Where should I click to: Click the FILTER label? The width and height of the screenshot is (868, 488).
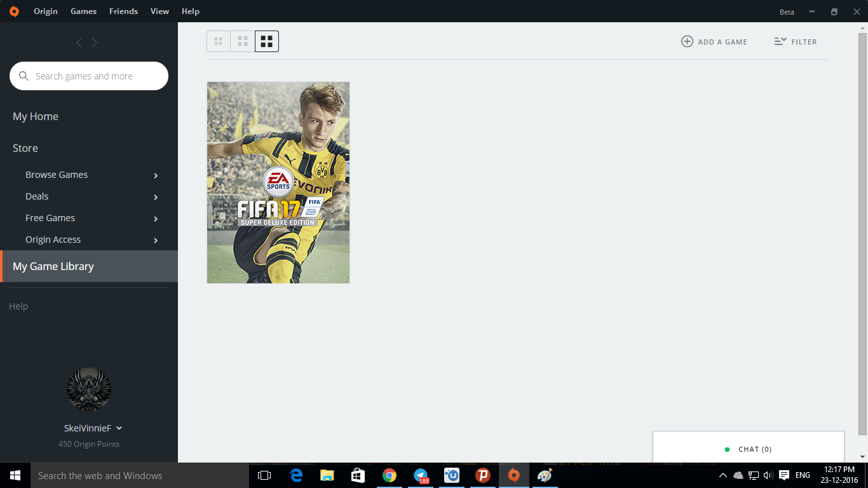point(804,42)
